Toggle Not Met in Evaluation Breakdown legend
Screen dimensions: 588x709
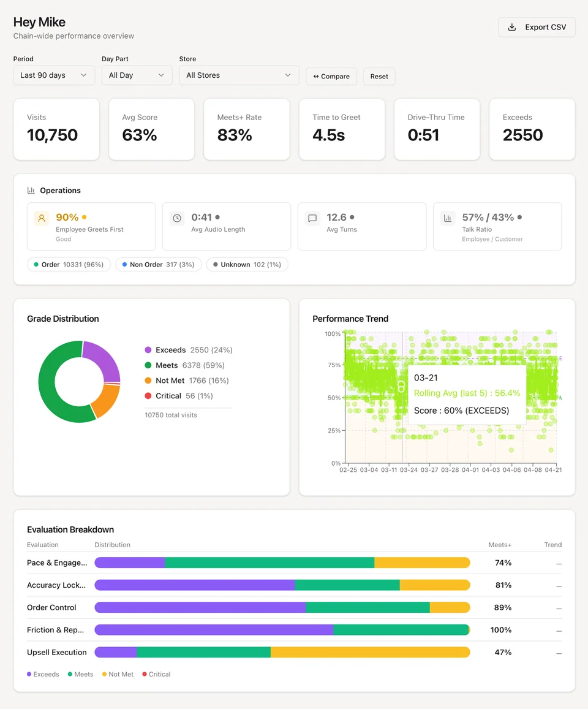point(118,674)
